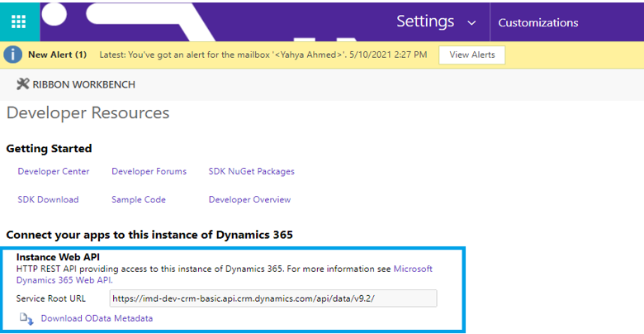Open the app launcher waffle icon
The height and width of the screenshot is (334, 644).
click(x=18, y=21)
